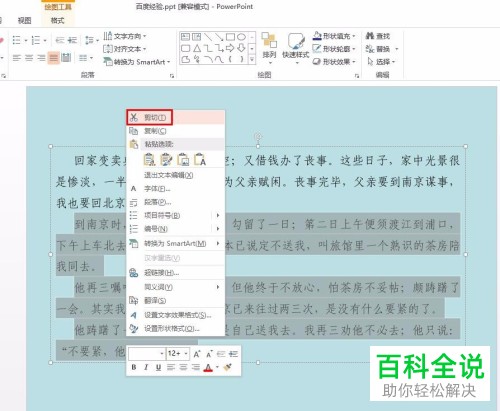Open the 排列 Arrange dropdown
The image size is (500, 411).
point(269,49)
